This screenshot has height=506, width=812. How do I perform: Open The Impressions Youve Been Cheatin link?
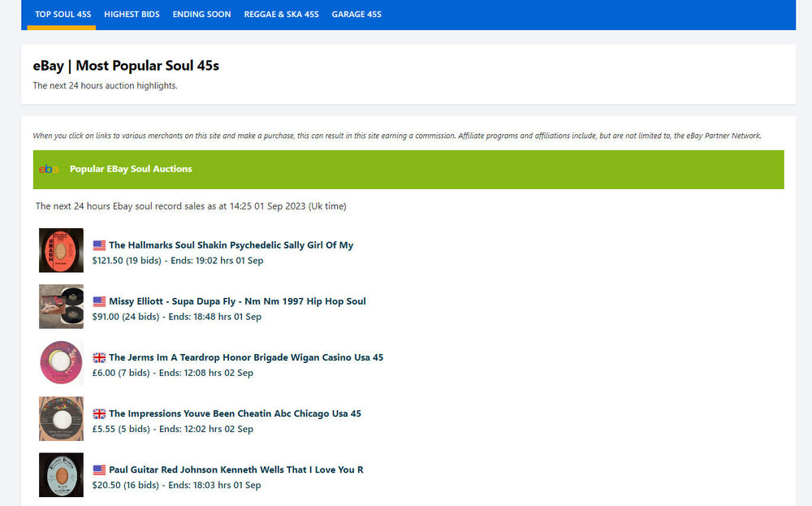235,413
